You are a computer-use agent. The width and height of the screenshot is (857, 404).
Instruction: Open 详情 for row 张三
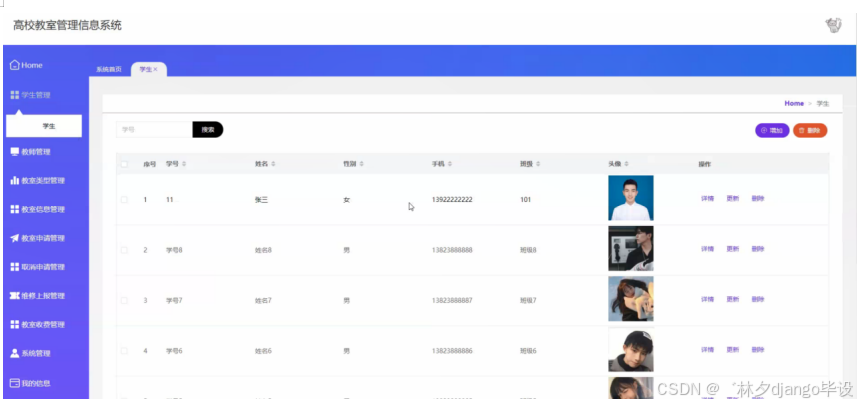707,198
